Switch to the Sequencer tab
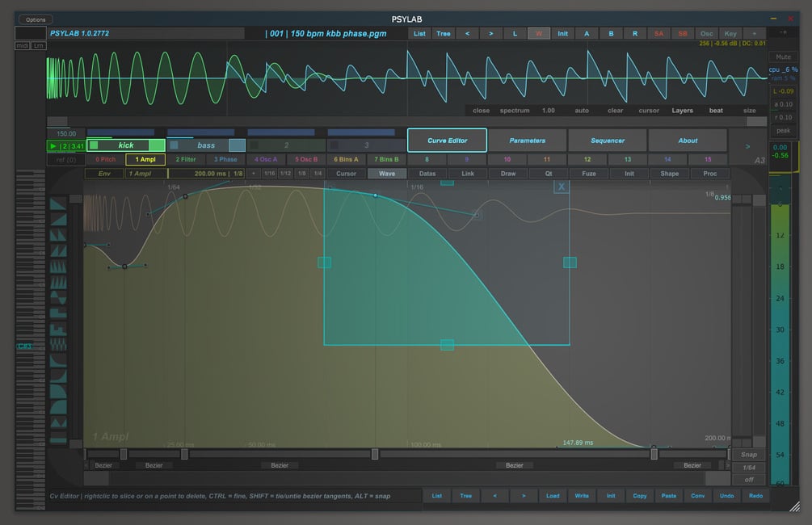The height and width of the screenshot is (525, 812). click(x=608, y=141)
